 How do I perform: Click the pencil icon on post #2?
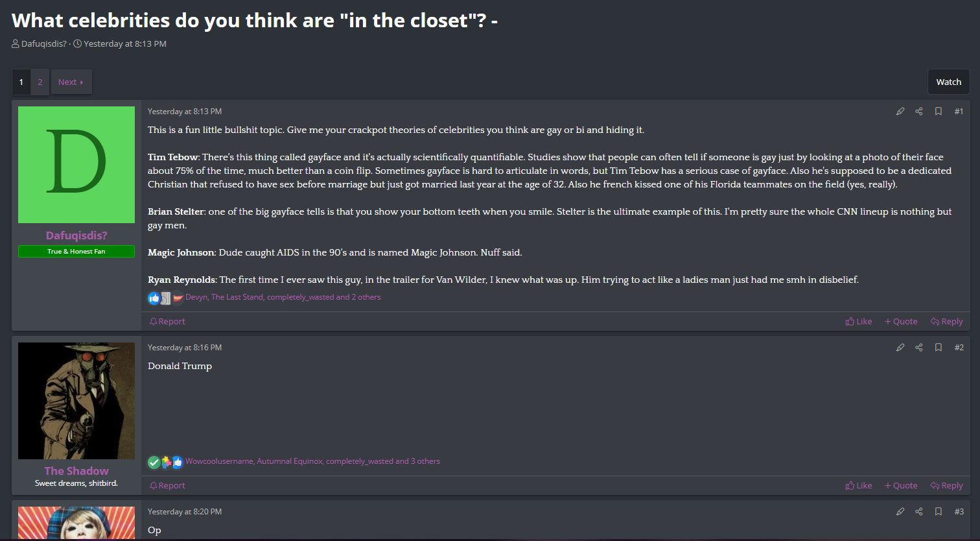point(900,348)
